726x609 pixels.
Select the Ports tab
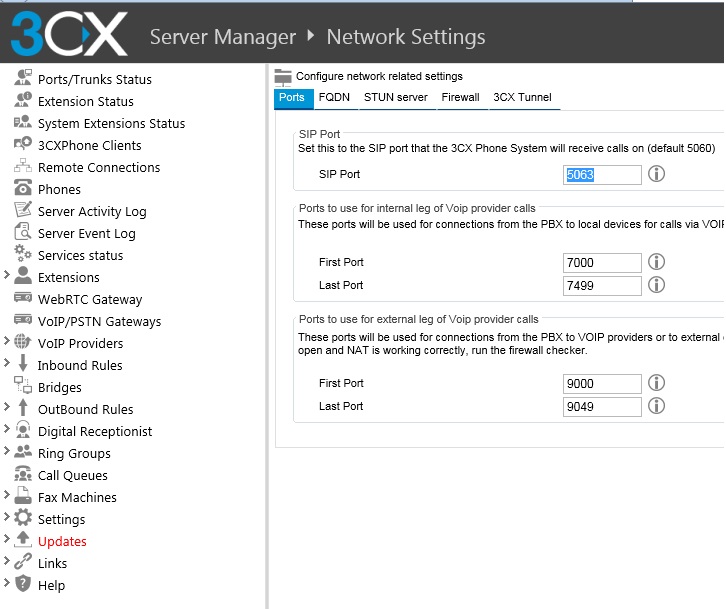[294, 98]
